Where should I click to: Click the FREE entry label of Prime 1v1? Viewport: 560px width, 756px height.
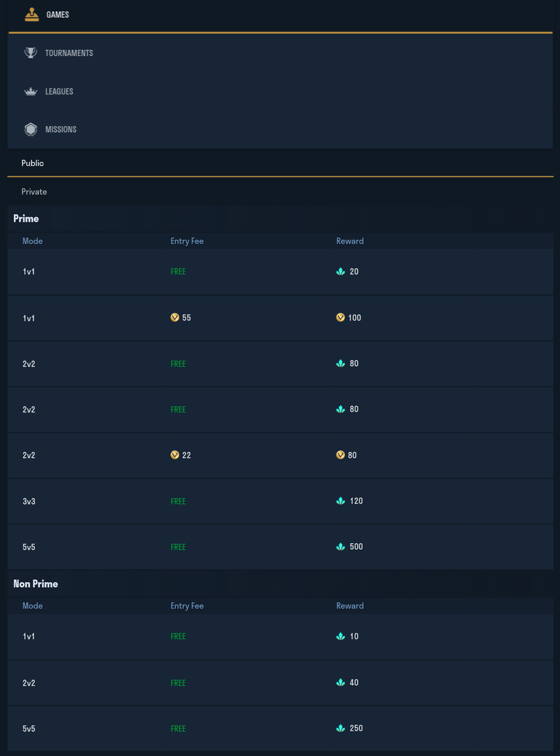coord(178,272)
